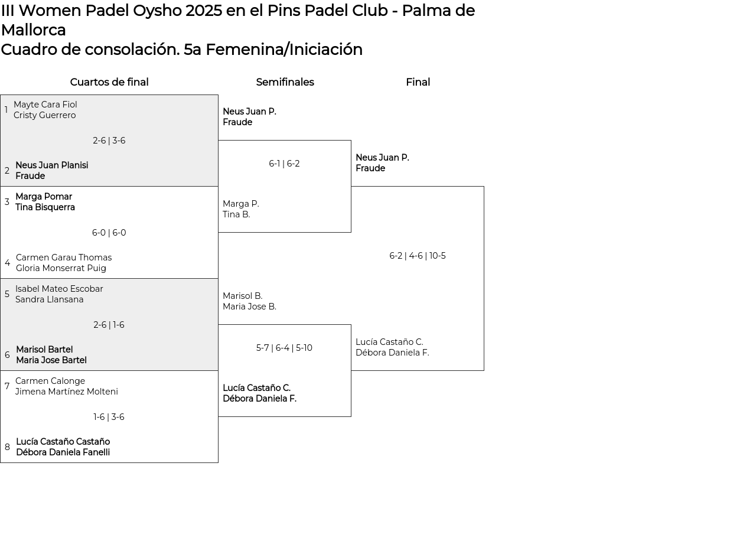Select Isabel Mateo Escobar / Sandra Llansana
756x541 pixels.
point(59,294)
